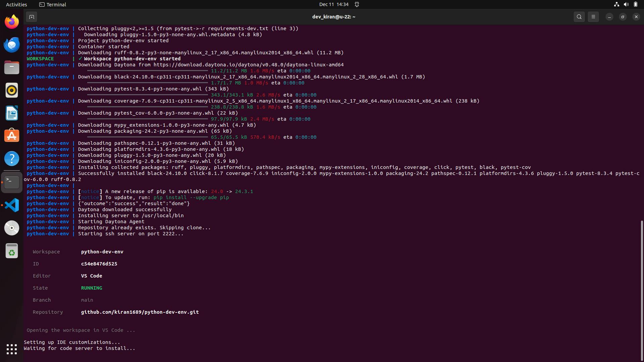The width and height of the screenshot is (644, 362).
Task: Open the Trash in the dock
Action: coord(12,251)
